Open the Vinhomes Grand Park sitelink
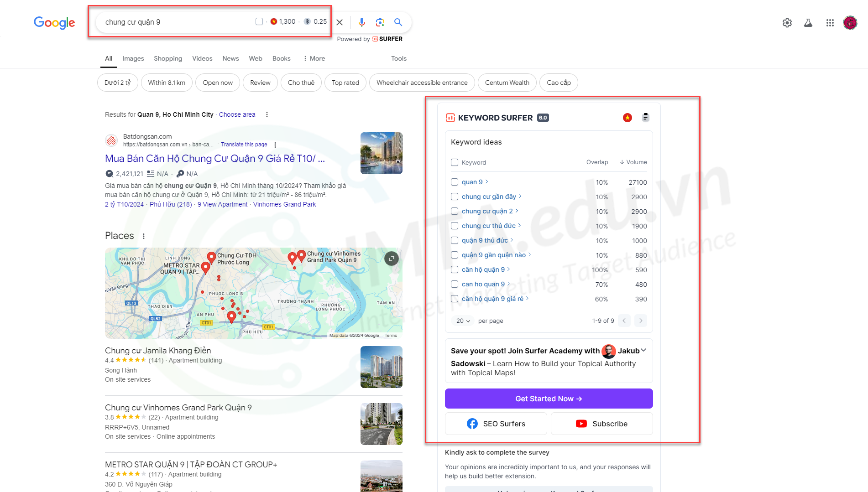The width and height of the screenshot is (868, 492). [x=284, y=204]
